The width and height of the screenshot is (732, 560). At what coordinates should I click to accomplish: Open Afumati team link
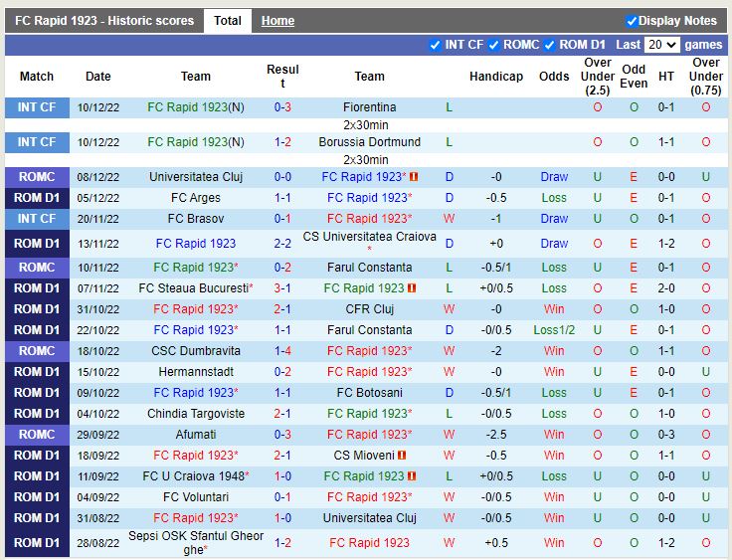(x=196, y=435)
